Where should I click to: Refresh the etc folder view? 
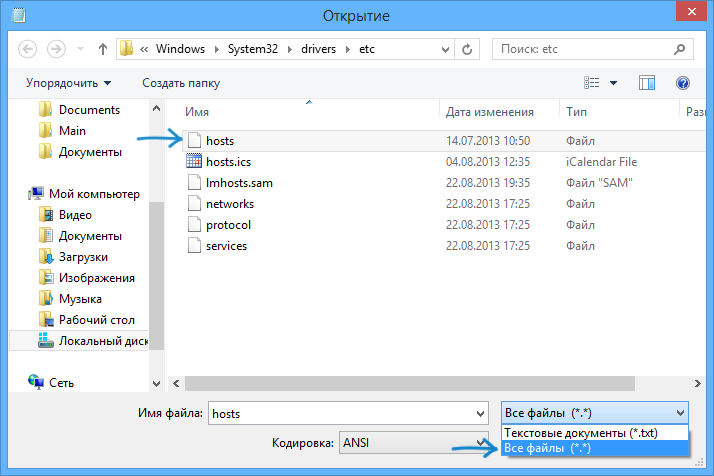pos(467,49)
